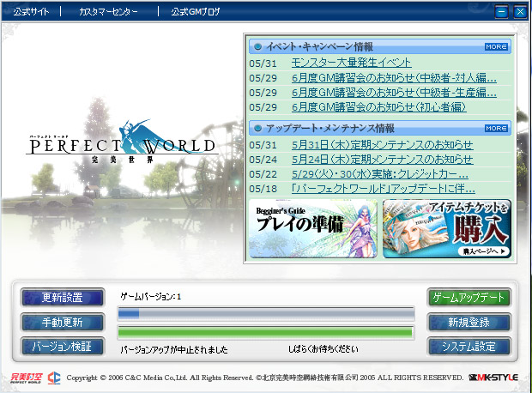Minimize the launcher window

501,12
